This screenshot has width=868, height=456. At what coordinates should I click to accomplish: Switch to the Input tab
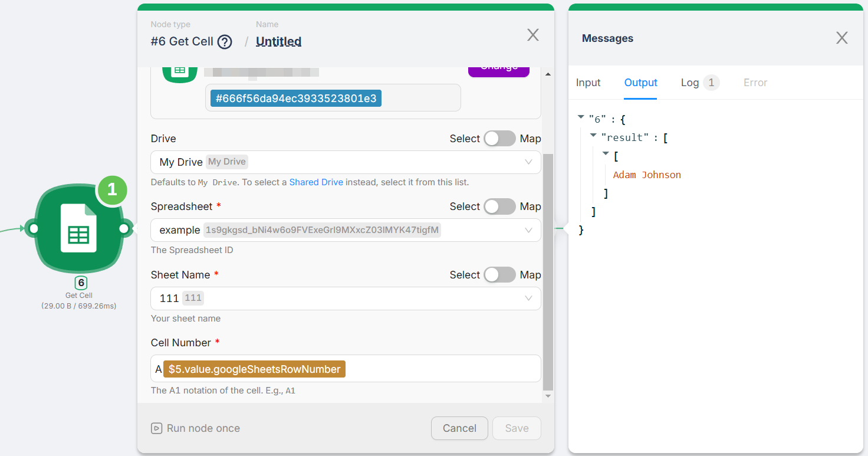(x=588, y=83)
